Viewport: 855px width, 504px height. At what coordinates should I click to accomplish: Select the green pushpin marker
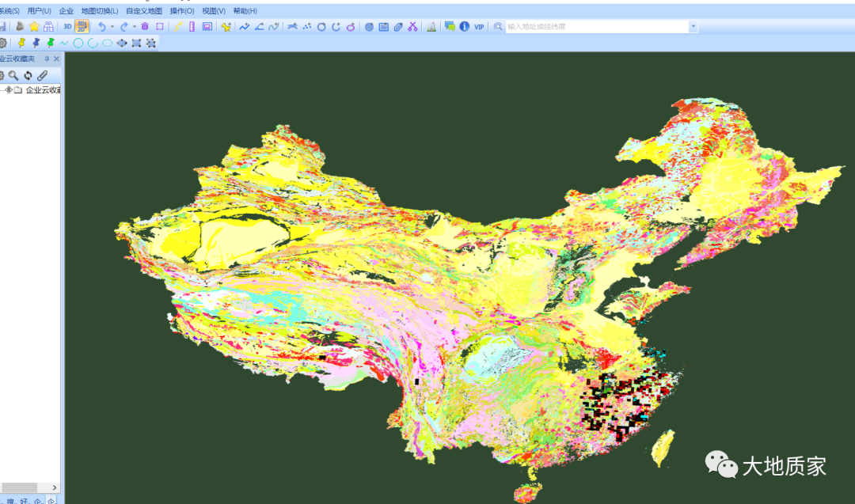click(50, 43)
